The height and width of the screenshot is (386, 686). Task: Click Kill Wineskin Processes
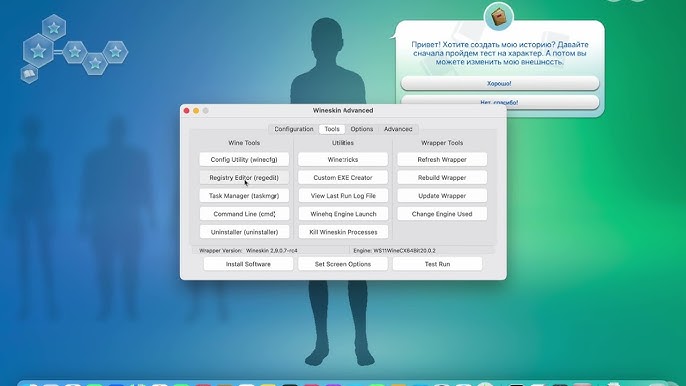[343, 232]
